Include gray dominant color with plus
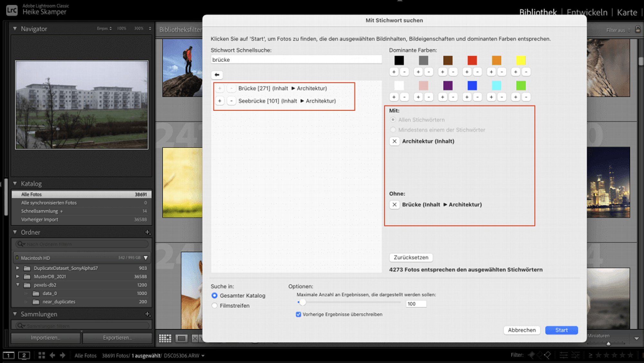Image resolution: width=644 pixels, height=363 pixels. click(x=418, y=72)
